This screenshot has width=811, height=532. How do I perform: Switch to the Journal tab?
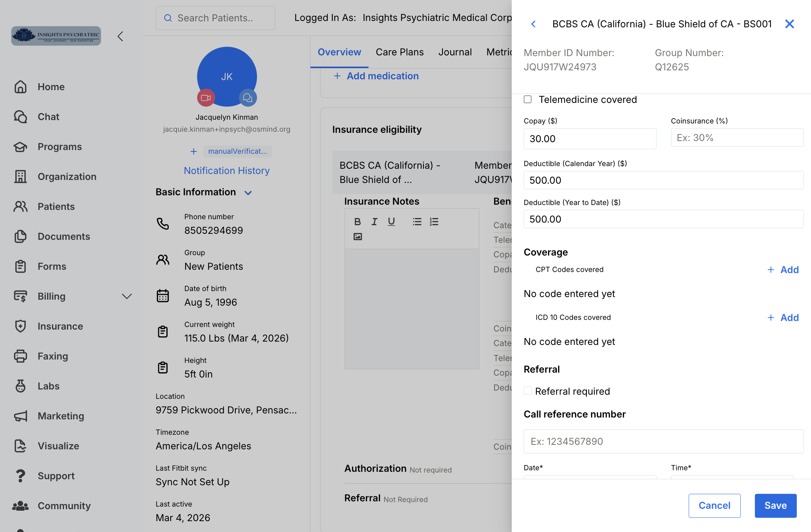(455, 52)
